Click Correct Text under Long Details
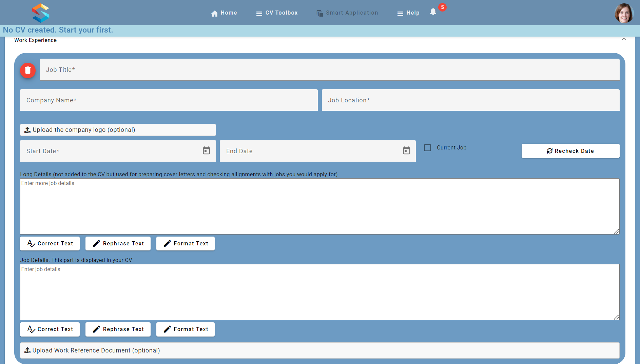The height and width of the screenshot is (364, 640). pyautogui.click(x=50, y=243)
